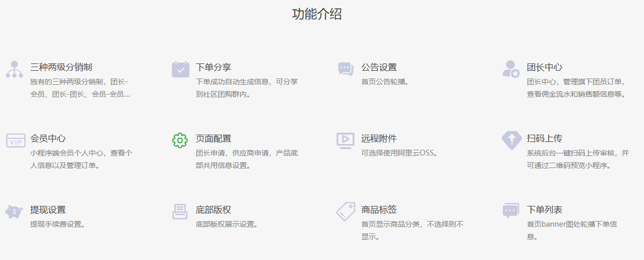Click the 提现设置 feature title
This screenshot has height=260, width=644.
click(48, 210)
